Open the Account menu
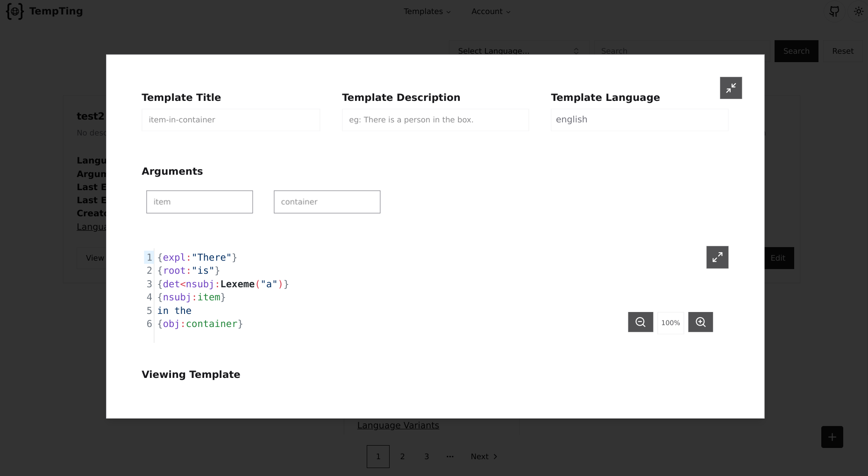 (x=491, y=12)
